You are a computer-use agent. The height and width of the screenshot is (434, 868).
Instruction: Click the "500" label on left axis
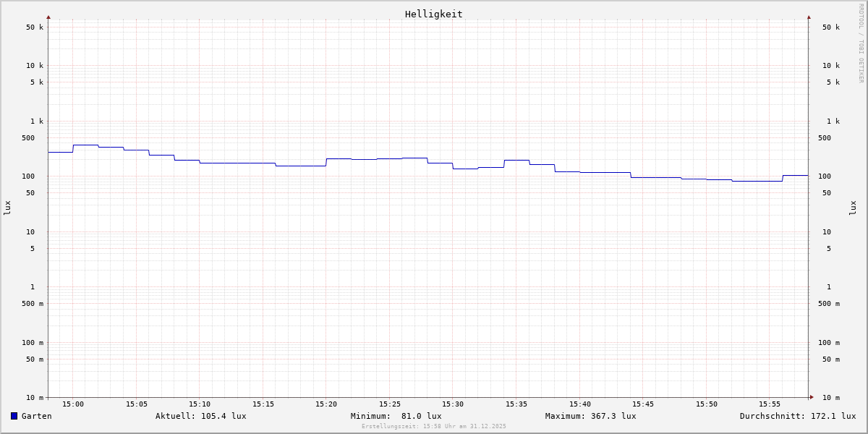coord(28,138)
